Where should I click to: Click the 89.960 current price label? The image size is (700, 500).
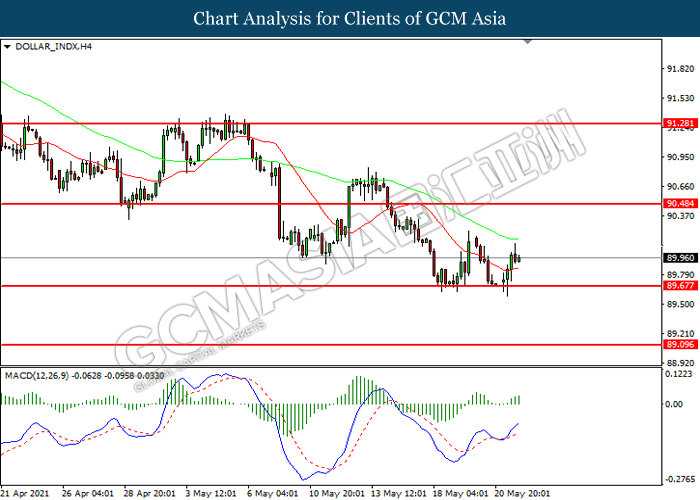coord(680,258)
